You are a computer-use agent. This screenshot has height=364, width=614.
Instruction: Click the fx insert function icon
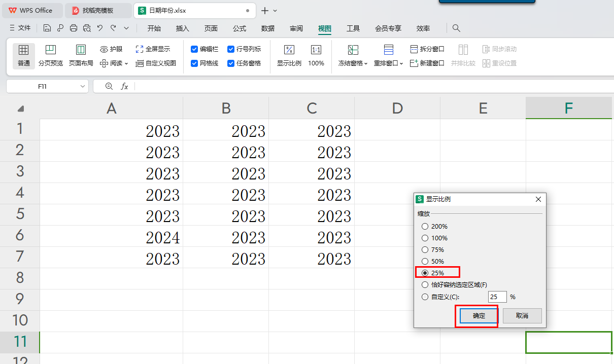(x=124, y=86)
